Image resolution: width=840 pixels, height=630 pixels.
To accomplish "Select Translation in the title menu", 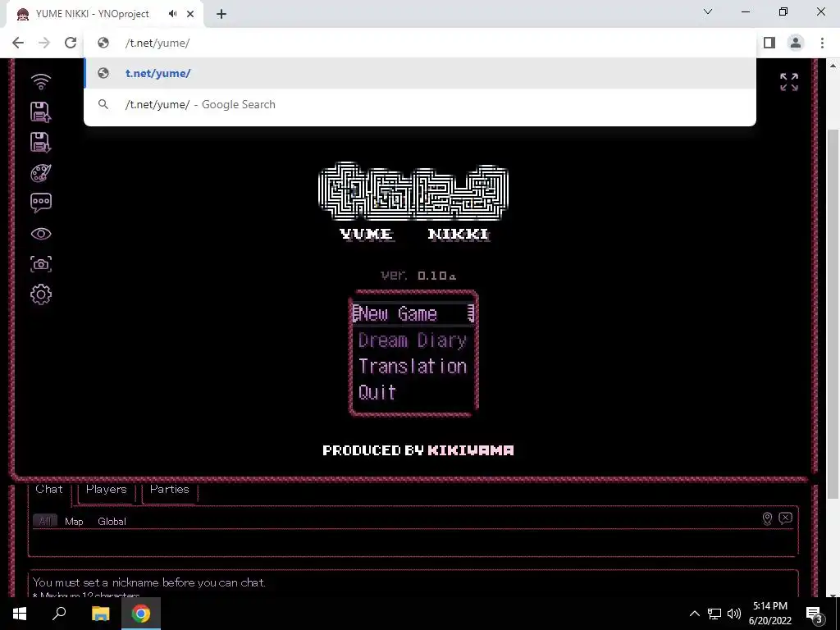I will click(413, 366).
